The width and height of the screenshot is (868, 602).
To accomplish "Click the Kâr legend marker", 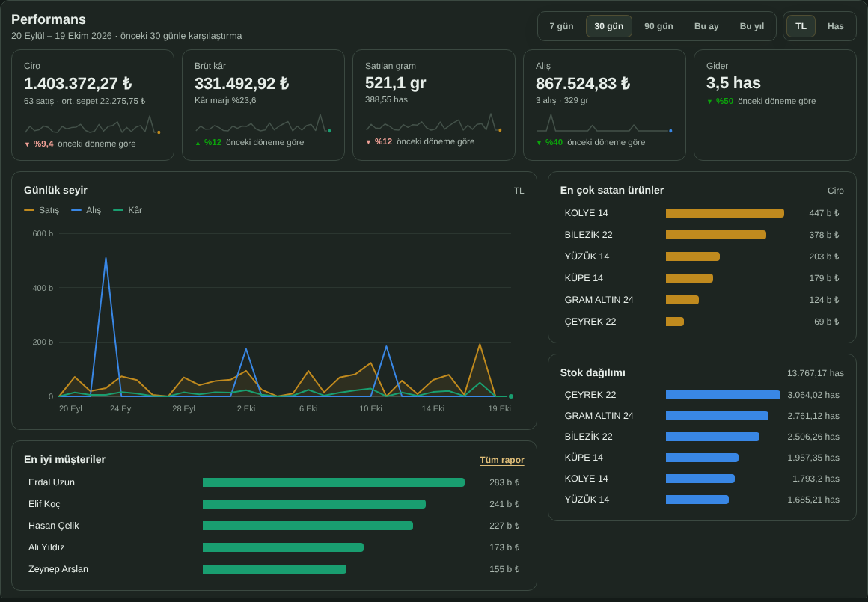I will (x=118, y=210).
